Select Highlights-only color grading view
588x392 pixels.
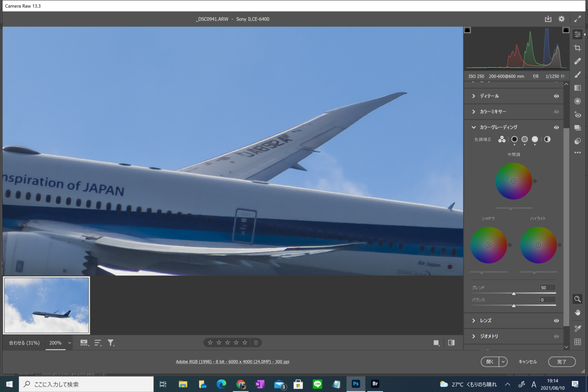535,139
